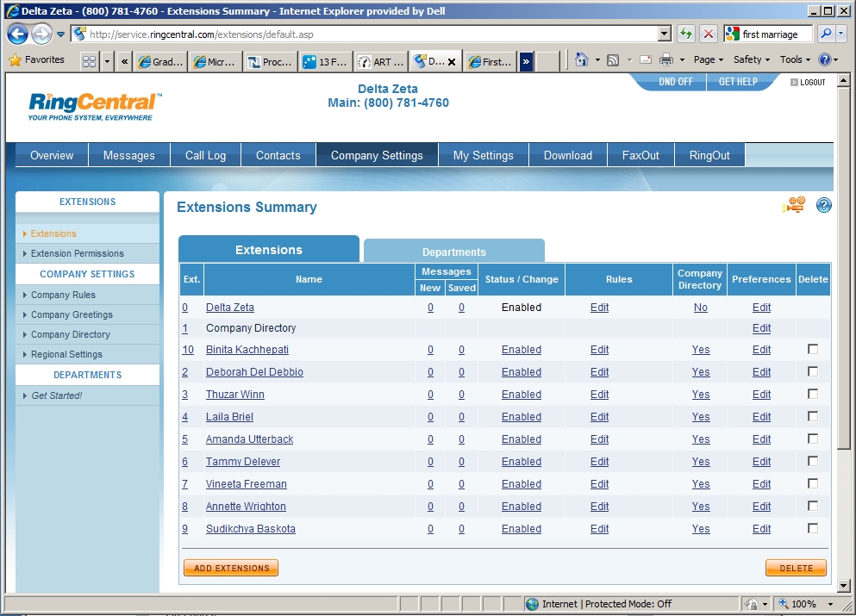856x616 pixels.
Task: Open the Contacts navigation tab
Action: tap(278, 155)
